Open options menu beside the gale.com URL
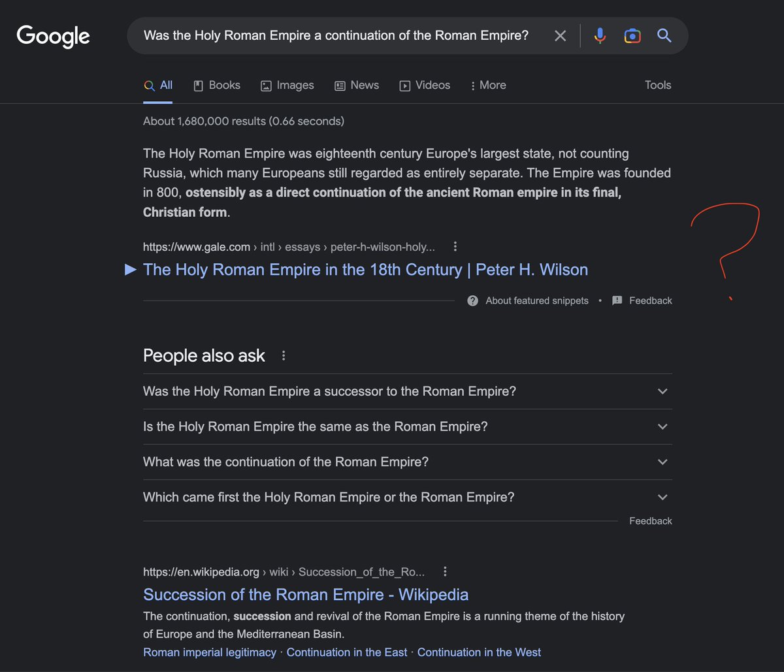 click(455, 247)
